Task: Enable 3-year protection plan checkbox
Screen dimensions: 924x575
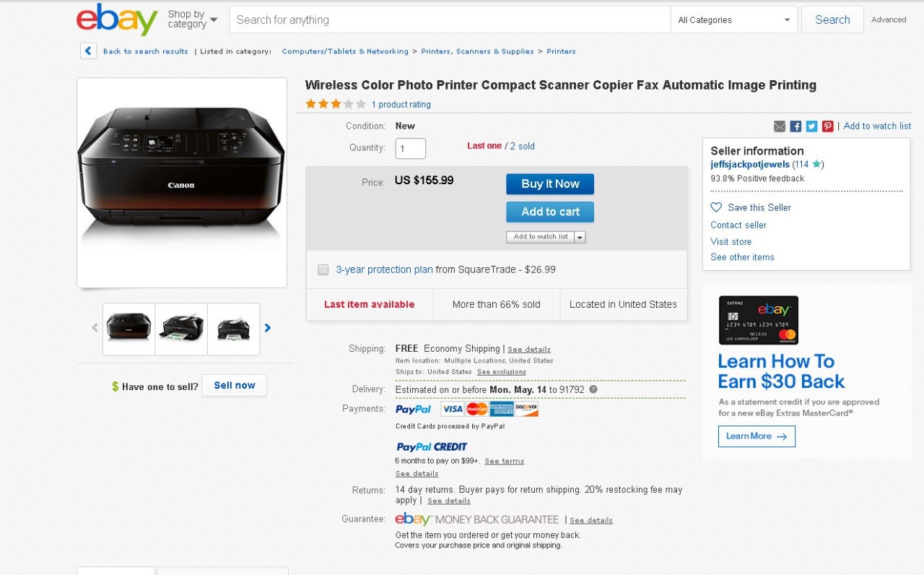Action: [x=323, y=269]
